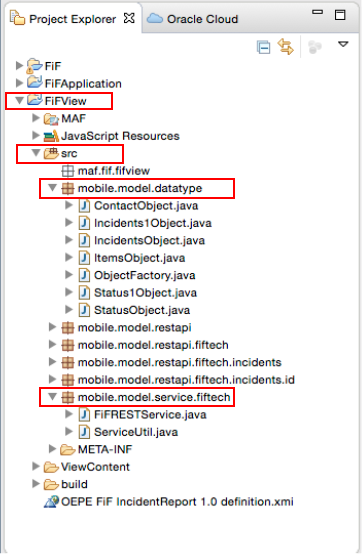
Task: Click the FiFView project icon
Action: coord(35,100)
